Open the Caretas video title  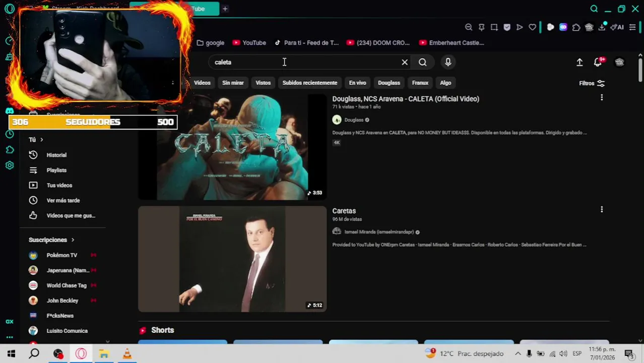point(344,211)
